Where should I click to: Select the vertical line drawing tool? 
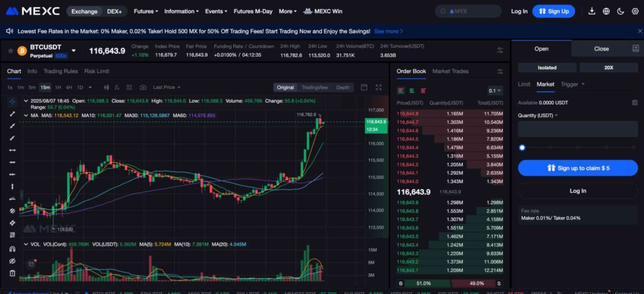[13, 186]
